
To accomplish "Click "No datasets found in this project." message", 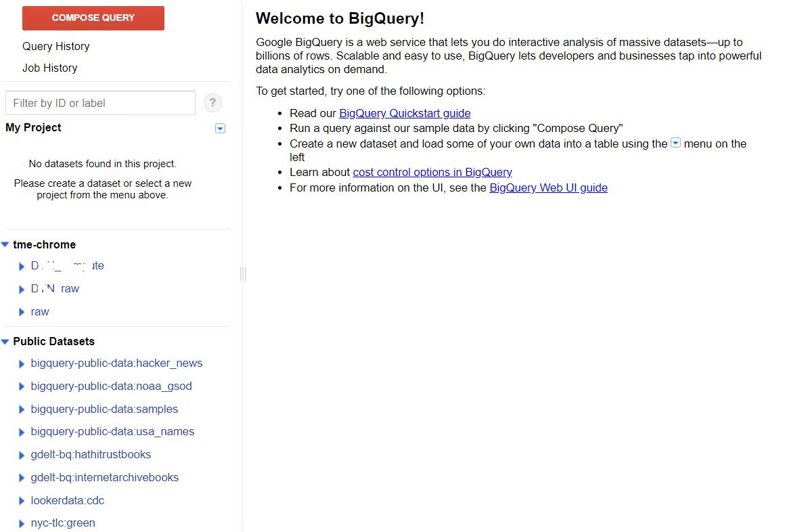I will (102, 164).
